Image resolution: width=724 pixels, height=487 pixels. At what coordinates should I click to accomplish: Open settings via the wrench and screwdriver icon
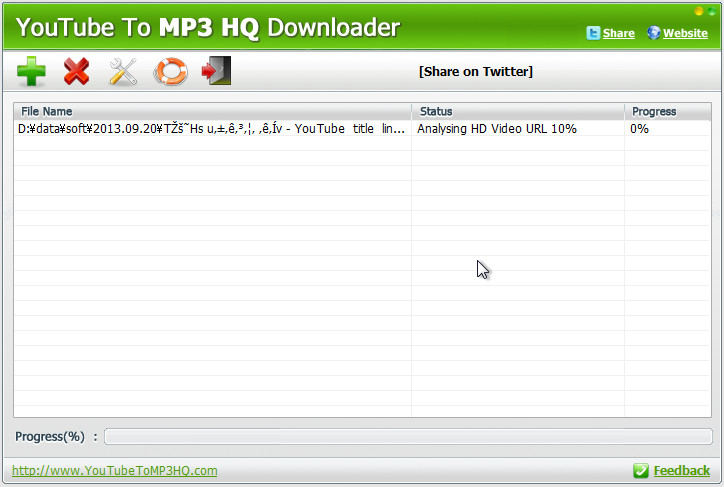point(123,72)
